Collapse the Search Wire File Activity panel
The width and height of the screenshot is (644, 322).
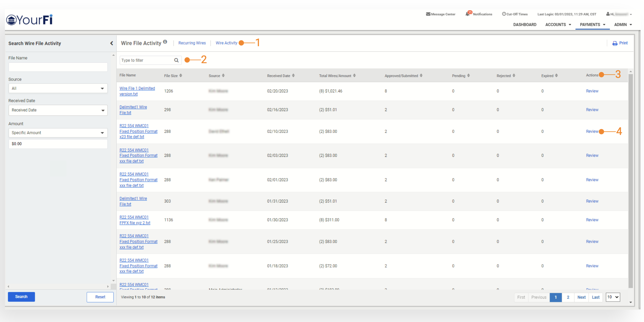click(111, 43)
